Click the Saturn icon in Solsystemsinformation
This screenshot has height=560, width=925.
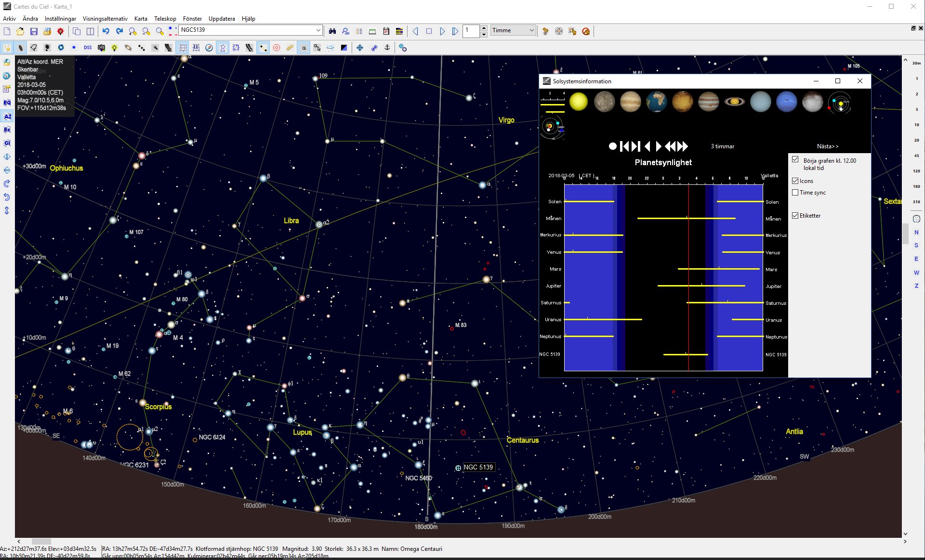734,102
